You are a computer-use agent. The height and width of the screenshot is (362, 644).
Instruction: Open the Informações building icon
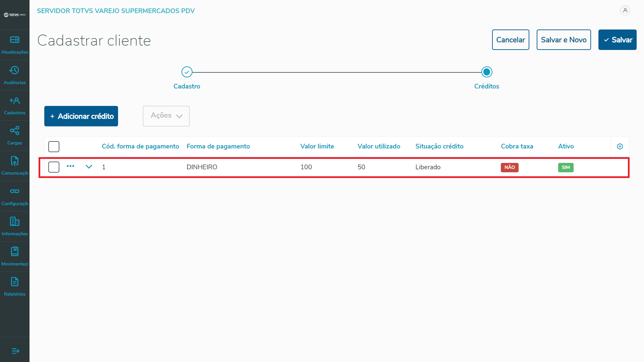point(15,222)
